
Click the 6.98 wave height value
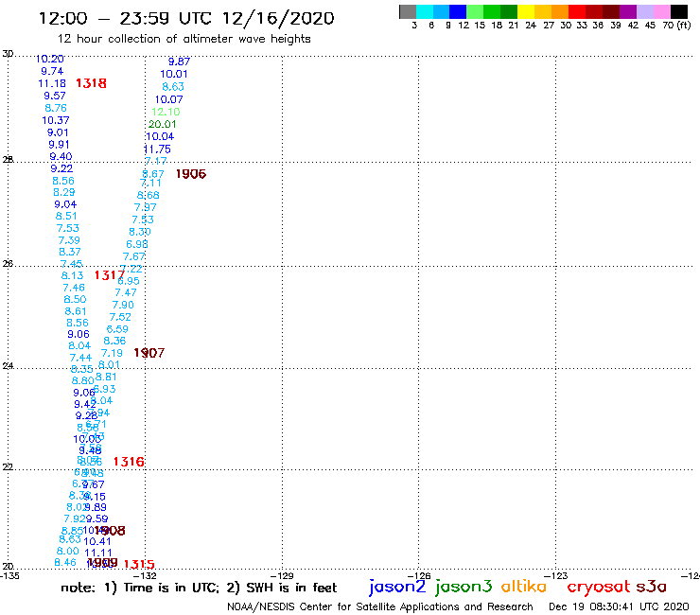pyautogui.click(x=137, y=244)
